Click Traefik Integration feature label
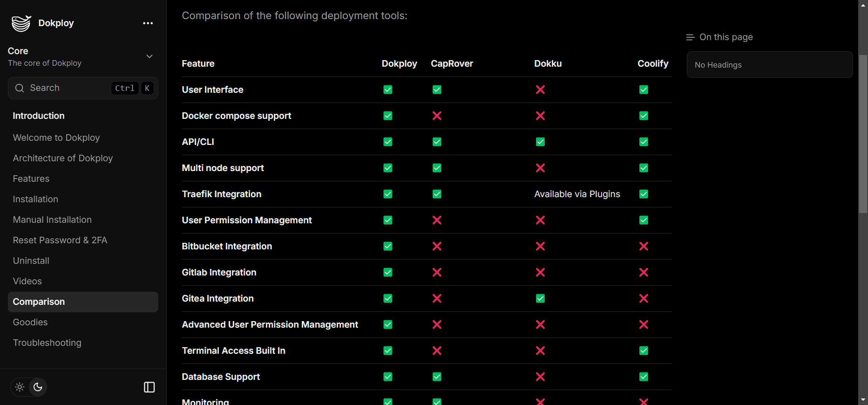 (x=222, y=194)
